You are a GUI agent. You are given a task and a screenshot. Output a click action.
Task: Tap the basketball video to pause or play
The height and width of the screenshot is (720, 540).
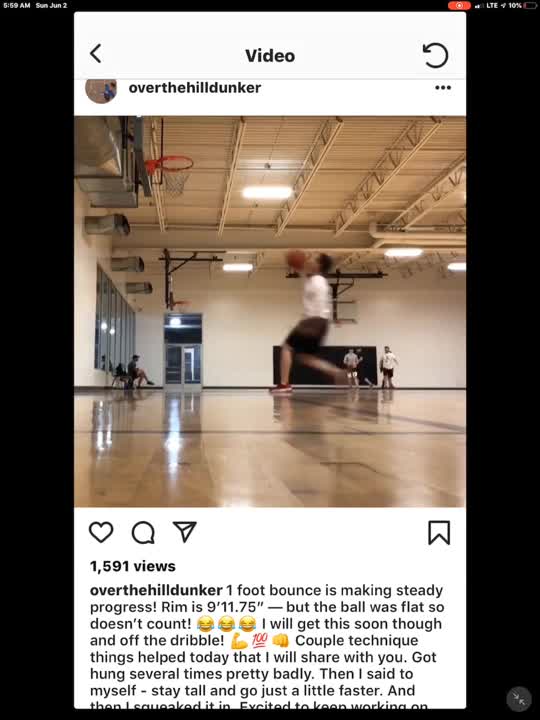click(x=270, y=311)
